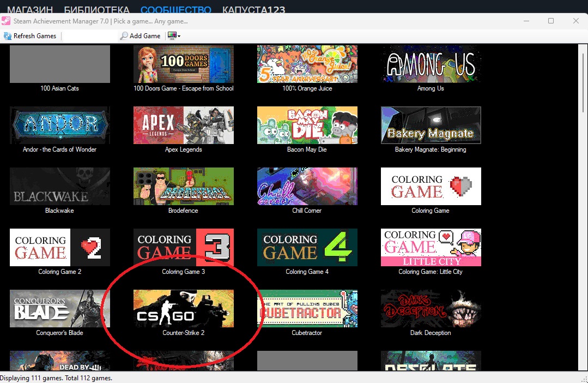The width and height of the screenshot is (588, 383).
Task: Select Coloring Game: Little City thumbnail
Action: [431, 248]
